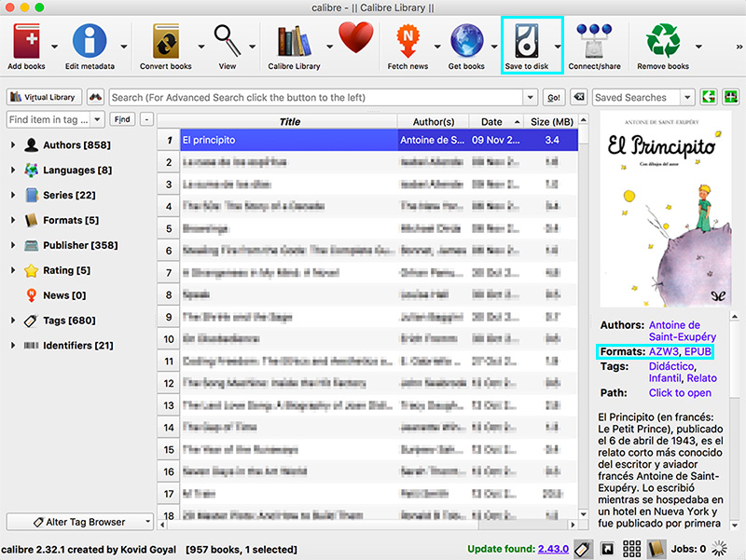Viewport: 746px width, 560px height.
Task: Collapse all tag browser categories with minus button
Action: click(x=146, y=119)
